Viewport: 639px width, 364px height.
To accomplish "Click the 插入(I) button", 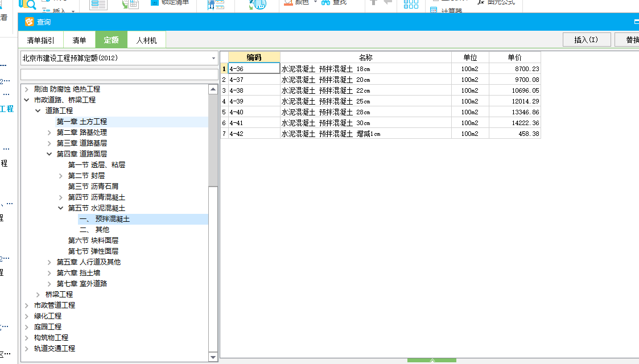I will coord(586,39).
